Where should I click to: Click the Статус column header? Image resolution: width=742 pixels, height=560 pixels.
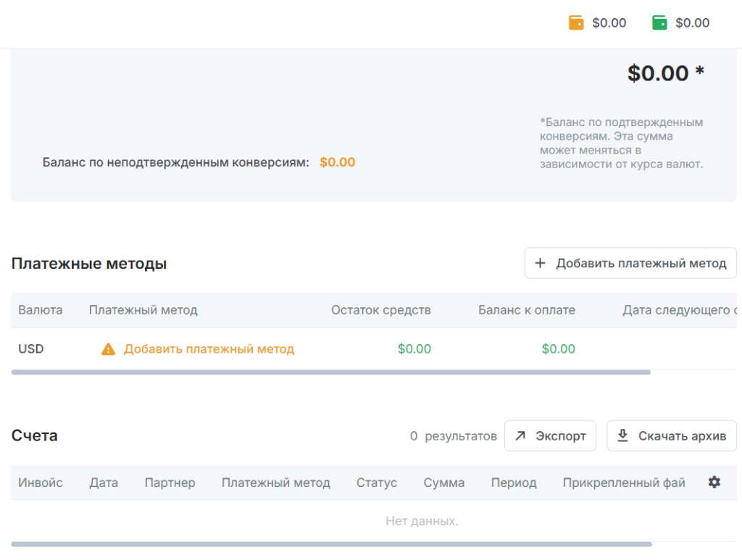coord(377,482)
